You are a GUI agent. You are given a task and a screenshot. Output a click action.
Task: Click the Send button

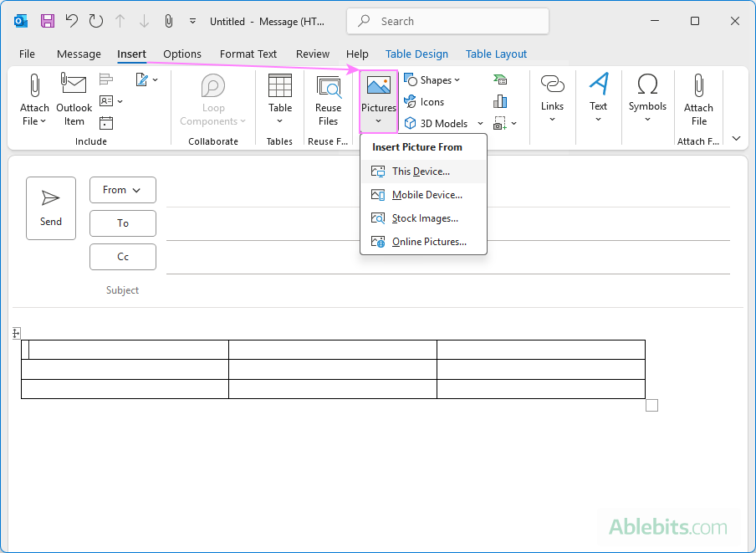tap(51, 207)
